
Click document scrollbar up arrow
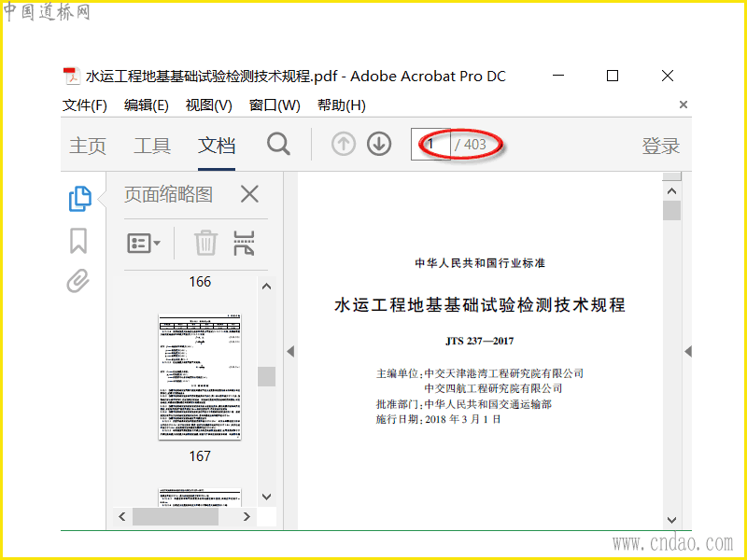(671, 191)
